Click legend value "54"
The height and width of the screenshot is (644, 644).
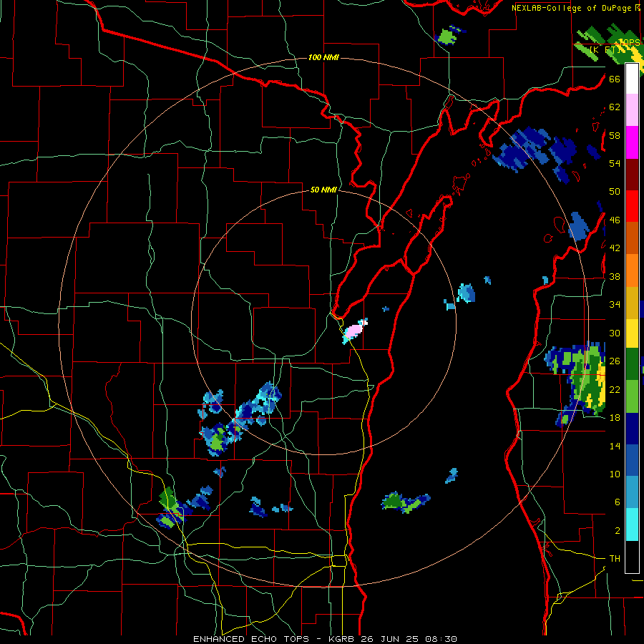[615, 163]
